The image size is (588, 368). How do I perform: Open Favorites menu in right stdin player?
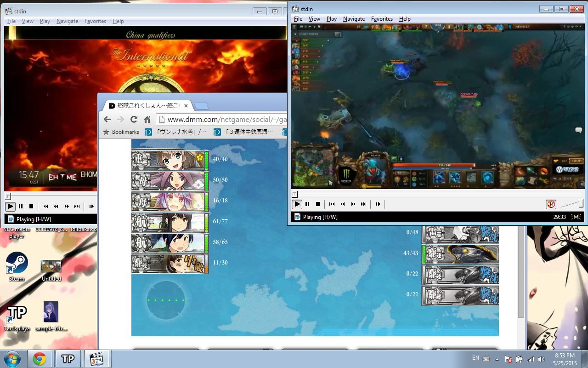pos(382,19)
